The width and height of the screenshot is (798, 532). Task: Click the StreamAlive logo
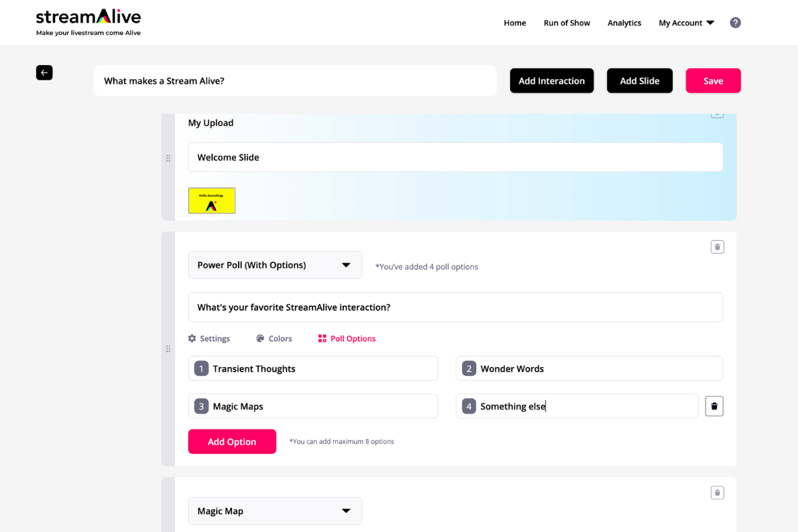[88, 17]
